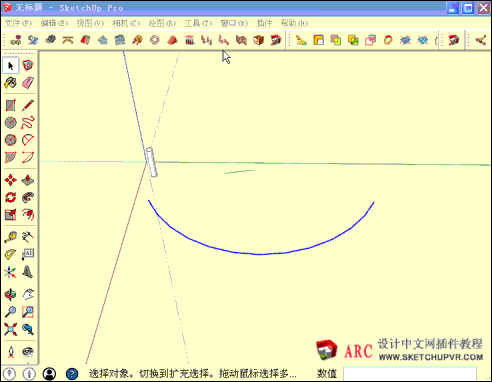Viewport: 492px width, 382px height.
Task: Activate the Zoom Window tool
Action: 28,312
